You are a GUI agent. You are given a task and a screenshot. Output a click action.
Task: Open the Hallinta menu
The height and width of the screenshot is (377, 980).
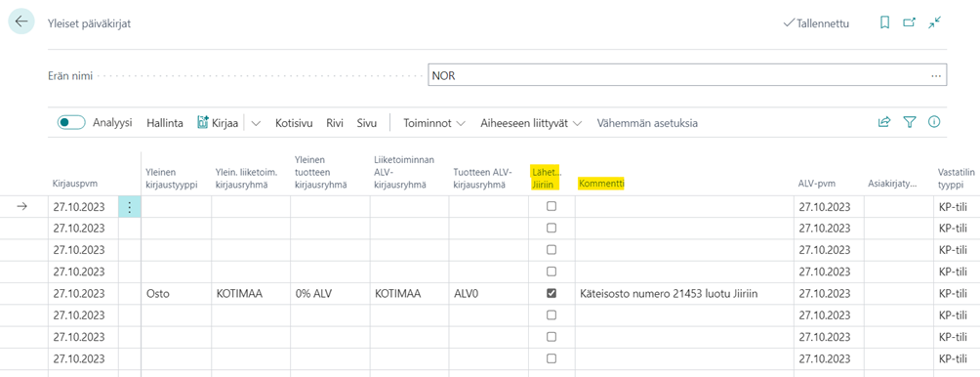click(x=164, y=123)
